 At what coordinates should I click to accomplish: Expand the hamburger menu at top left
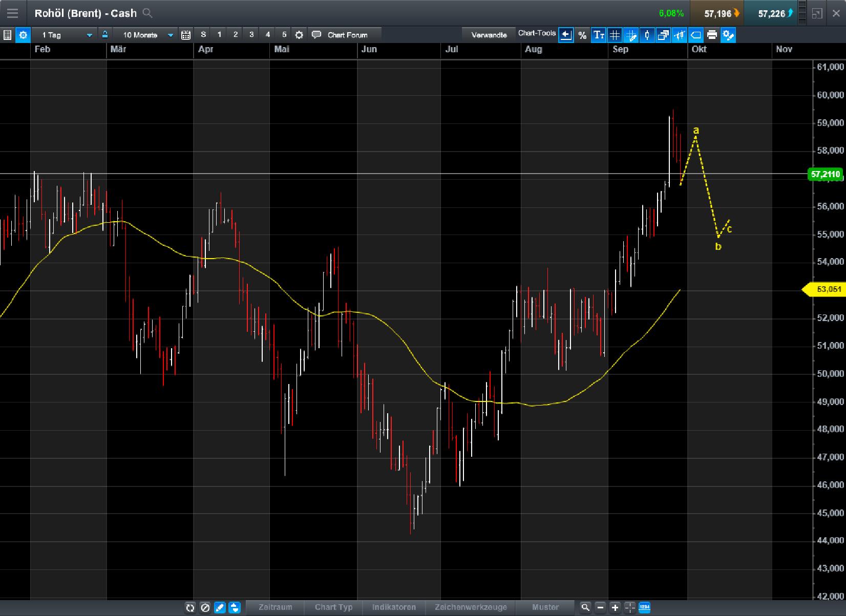tap(12, 13)
